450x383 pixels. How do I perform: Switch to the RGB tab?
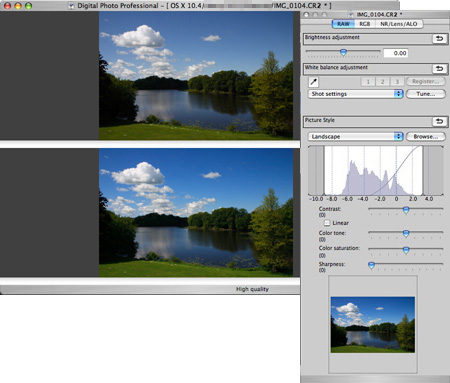pyautogui.click(x=365, y=24)
